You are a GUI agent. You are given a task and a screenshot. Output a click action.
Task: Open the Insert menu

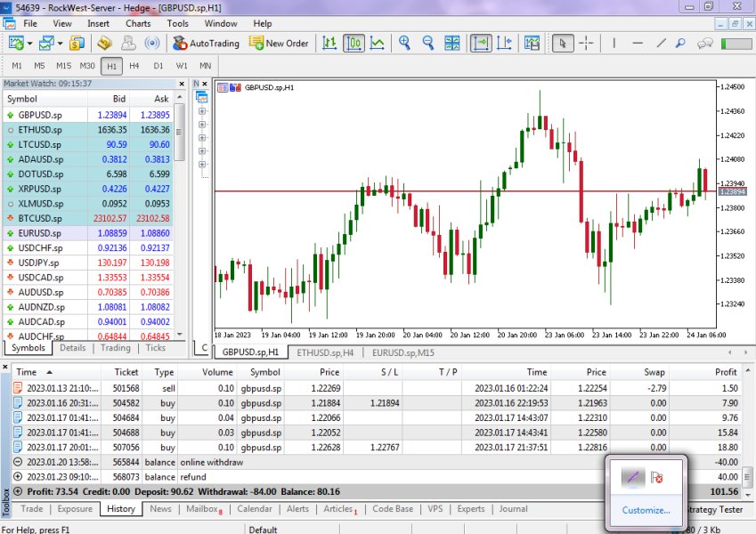click(98, 23)
